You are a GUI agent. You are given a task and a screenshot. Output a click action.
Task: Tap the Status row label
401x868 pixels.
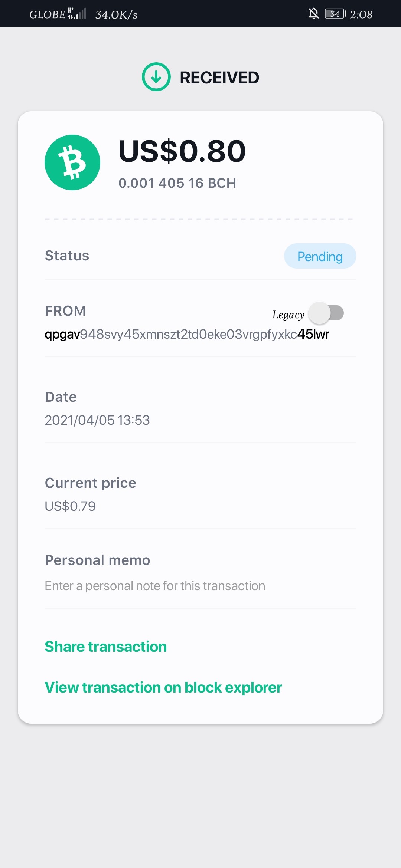[x=67, y=256]
